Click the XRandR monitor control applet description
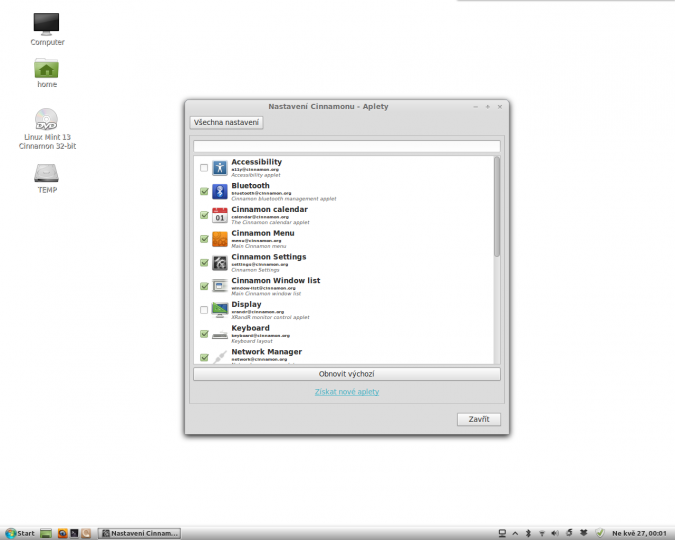 pyautogui.click(x=270, y=317)
